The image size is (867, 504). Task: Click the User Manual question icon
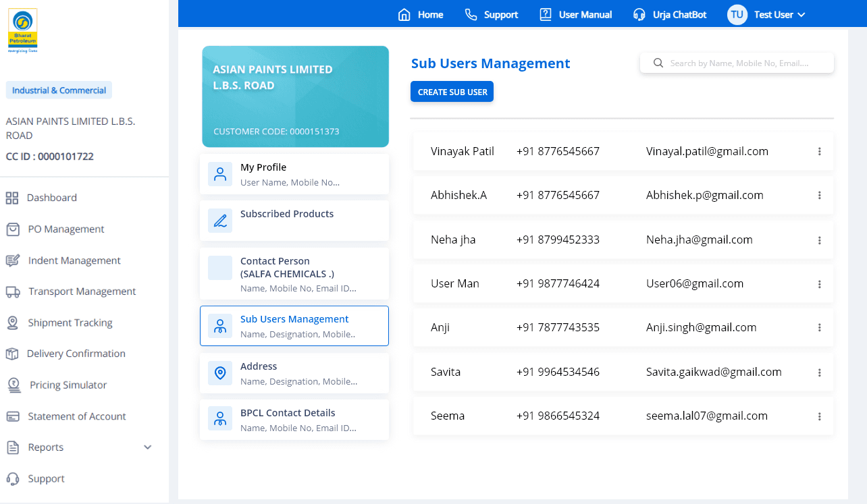click(546, 14)
